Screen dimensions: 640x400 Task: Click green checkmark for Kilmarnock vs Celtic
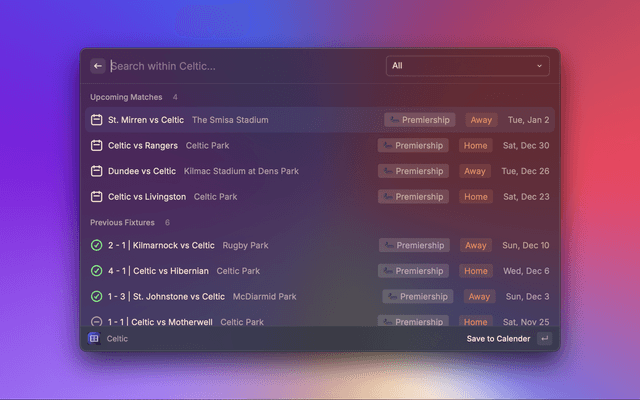(97, 245)
